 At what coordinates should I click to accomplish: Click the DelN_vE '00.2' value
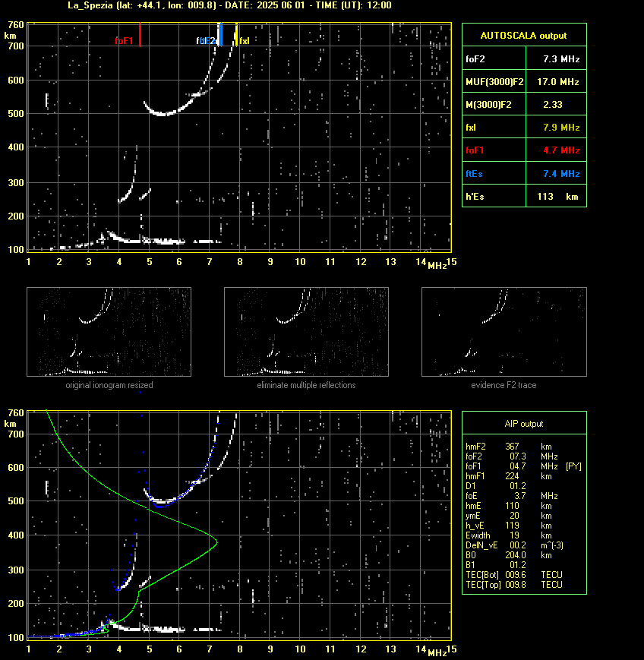click(518, 545)
